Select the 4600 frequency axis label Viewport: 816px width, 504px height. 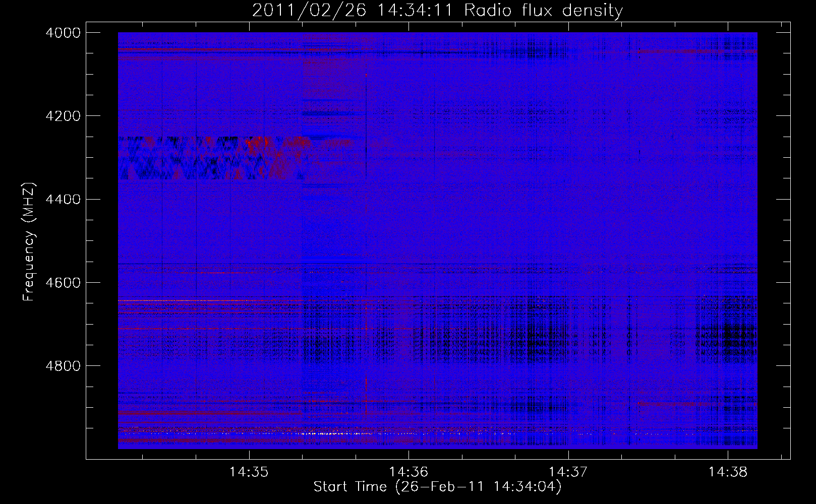(x=63, y=282)
